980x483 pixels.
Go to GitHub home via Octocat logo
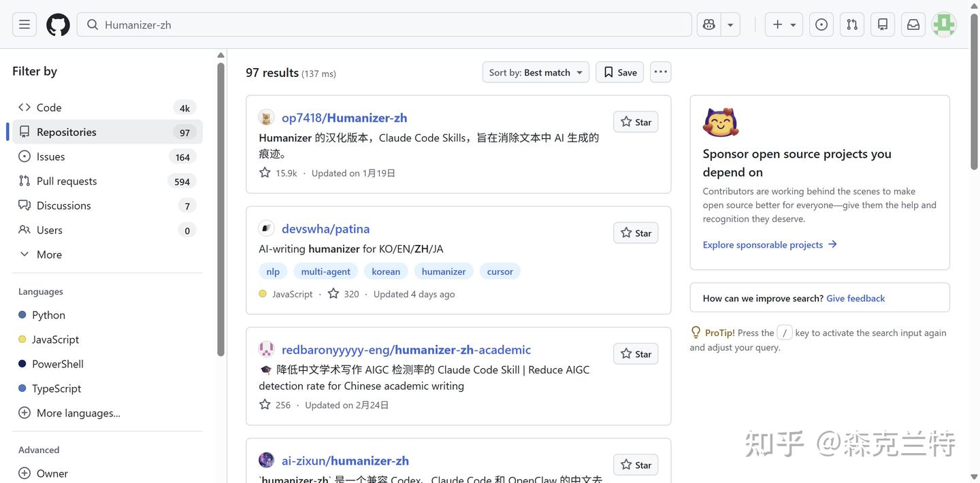coord(58,24)
